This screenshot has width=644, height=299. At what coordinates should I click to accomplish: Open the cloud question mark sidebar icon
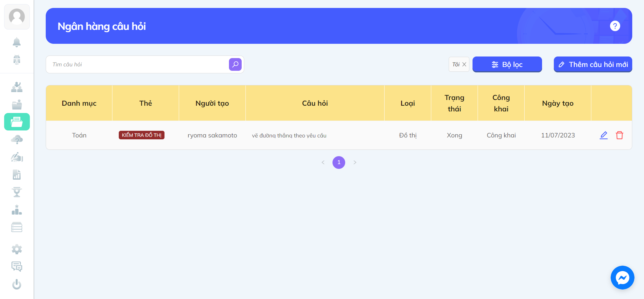tap(17, 139)
